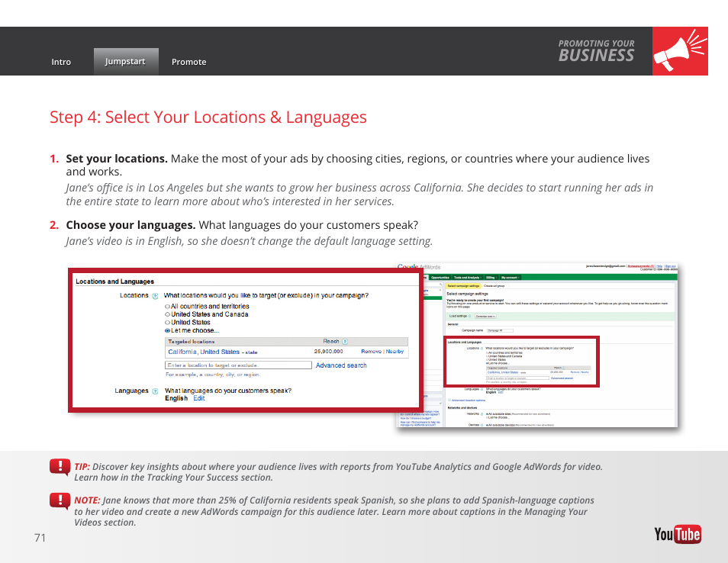Switch to the Intro tab

pyautogui.click(x=61, y=62)
